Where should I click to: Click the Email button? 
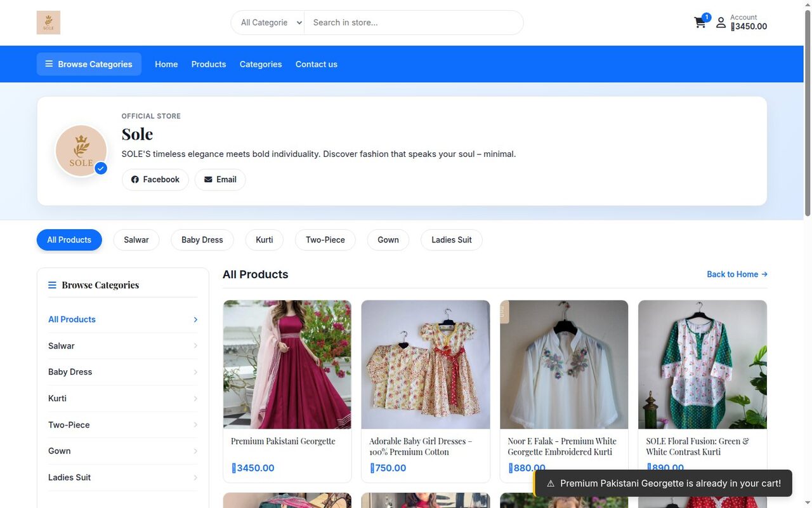coord(220,180)
